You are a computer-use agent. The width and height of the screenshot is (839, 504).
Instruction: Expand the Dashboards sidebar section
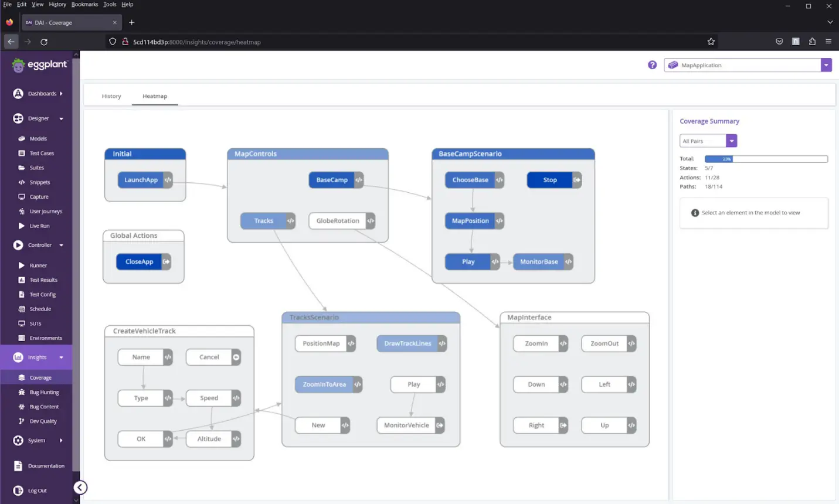(61, 94)
